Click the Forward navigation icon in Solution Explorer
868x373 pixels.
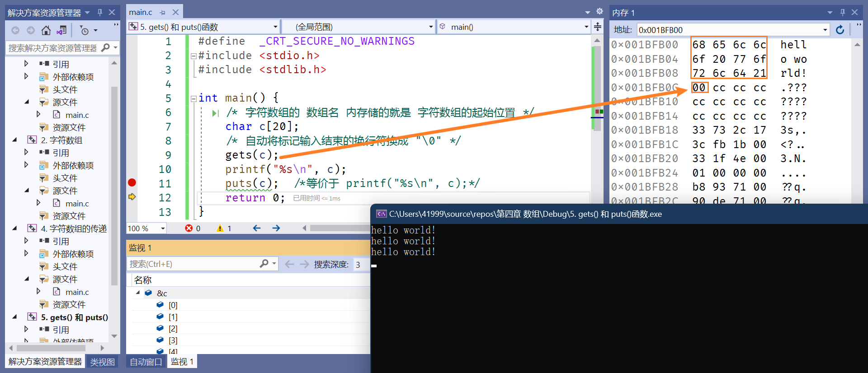[x=31, y=30]
